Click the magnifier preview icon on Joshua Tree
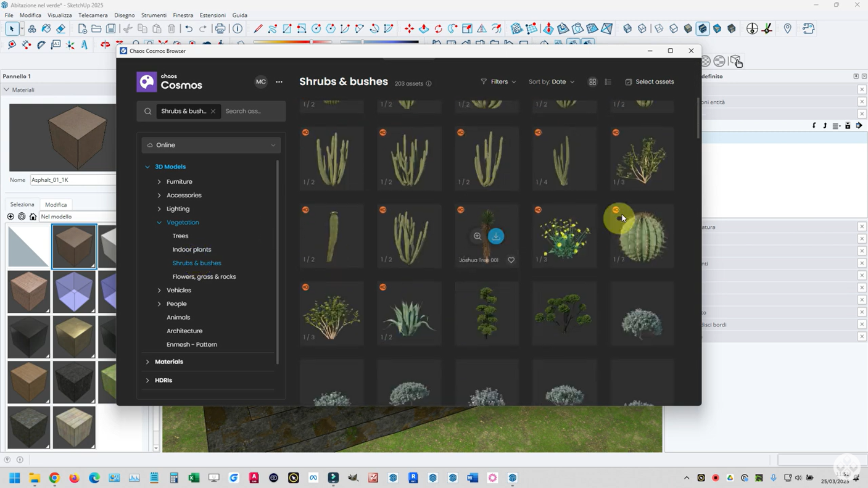Screen dimensions: 868x488 coord(477,236)
